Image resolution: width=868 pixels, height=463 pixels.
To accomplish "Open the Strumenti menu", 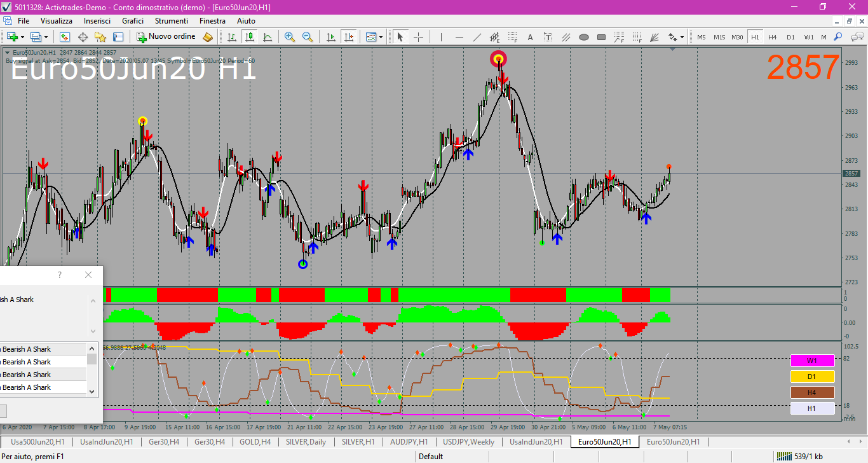I will pos(172,21).
